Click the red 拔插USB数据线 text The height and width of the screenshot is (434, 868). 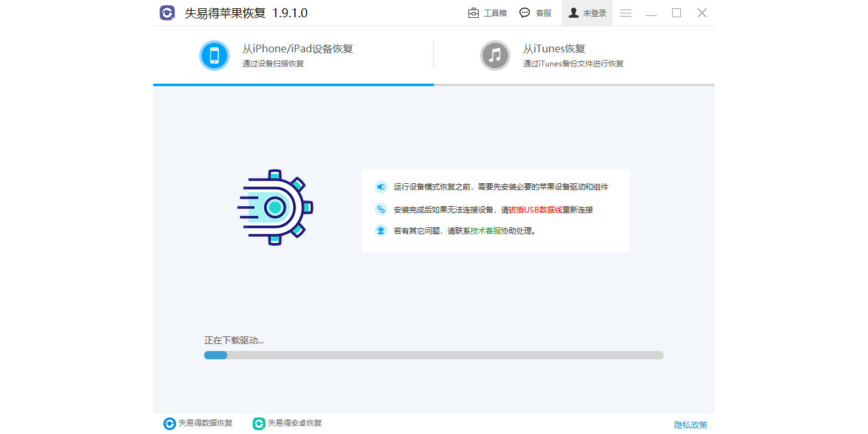pyautogui.click(x=535, y=209)
